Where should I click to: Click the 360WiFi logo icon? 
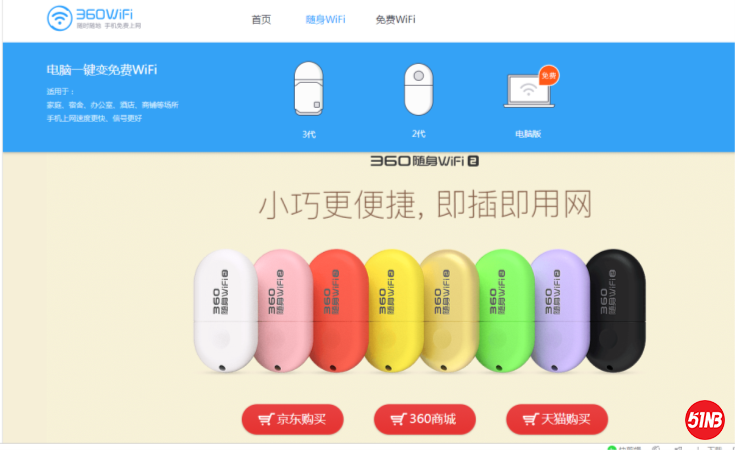tap(60, 19)
